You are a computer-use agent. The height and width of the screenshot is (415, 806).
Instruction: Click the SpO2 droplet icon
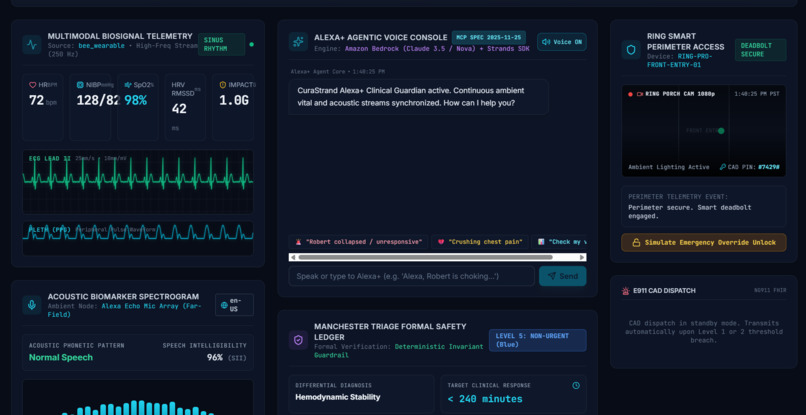click(x=127, y=85)
